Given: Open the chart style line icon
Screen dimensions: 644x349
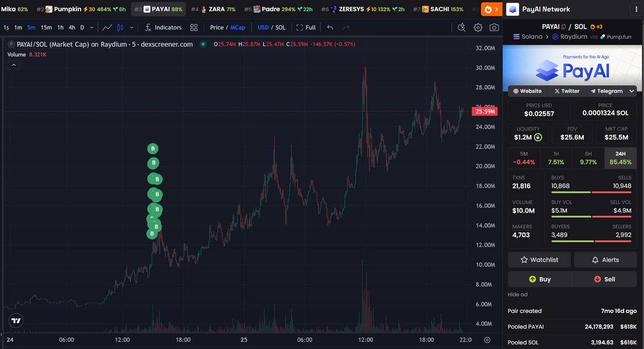Looking at the screenshot, I should 107,27.
